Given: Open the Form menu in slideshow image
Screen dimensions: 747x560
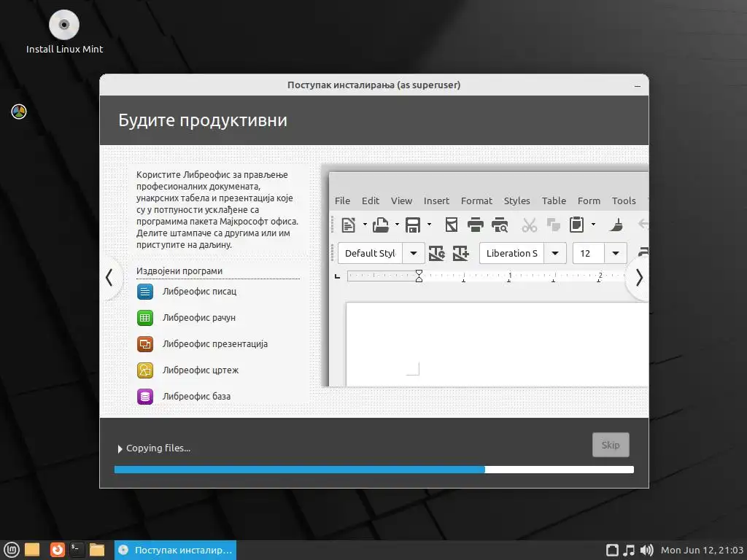Looking at the screenshot, I should tap(589, 201).
